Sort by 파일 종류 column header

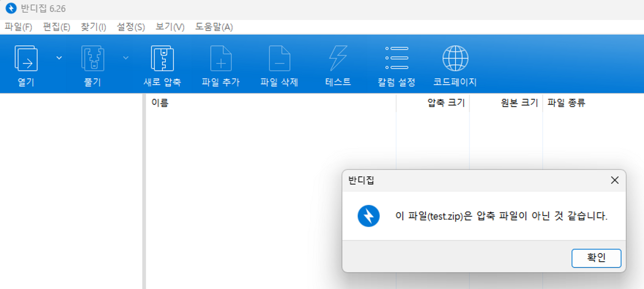click(x=566, y=103)
